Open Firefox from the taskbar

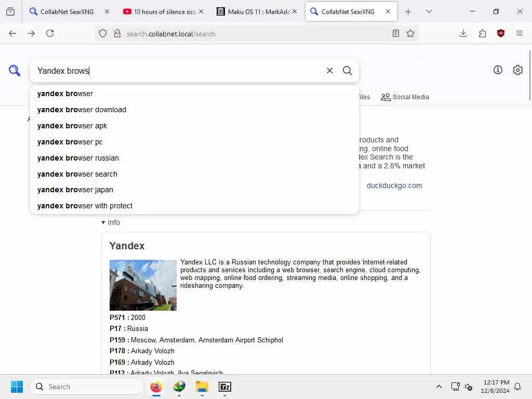pyautogui.click(x=156, y=387)
